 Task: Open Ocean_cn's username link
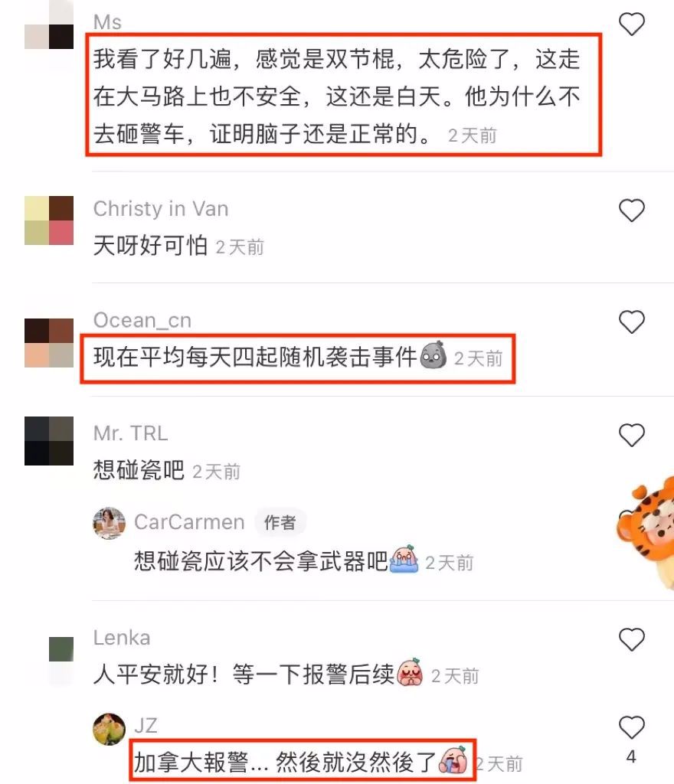coord(142,320)
